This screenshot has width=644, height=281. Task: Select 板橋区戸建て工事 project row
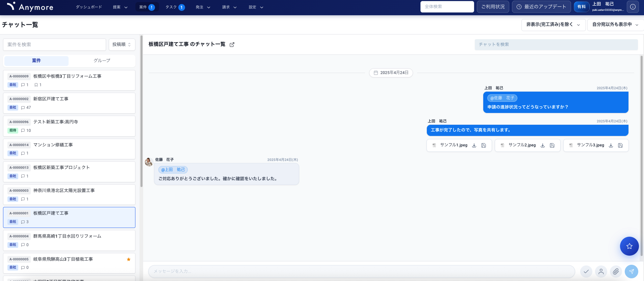(69, 217)
